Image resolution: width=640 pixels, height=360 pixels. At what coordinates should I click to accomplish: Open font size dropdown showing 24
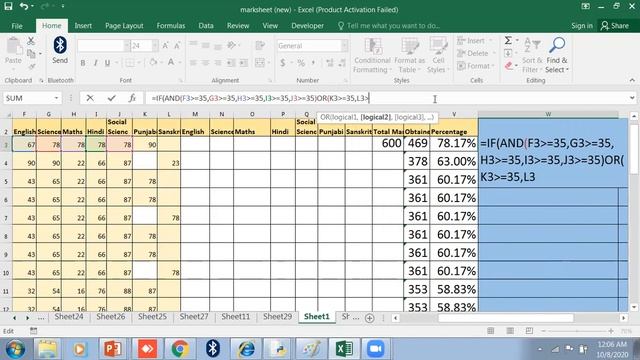coord(155,46)
